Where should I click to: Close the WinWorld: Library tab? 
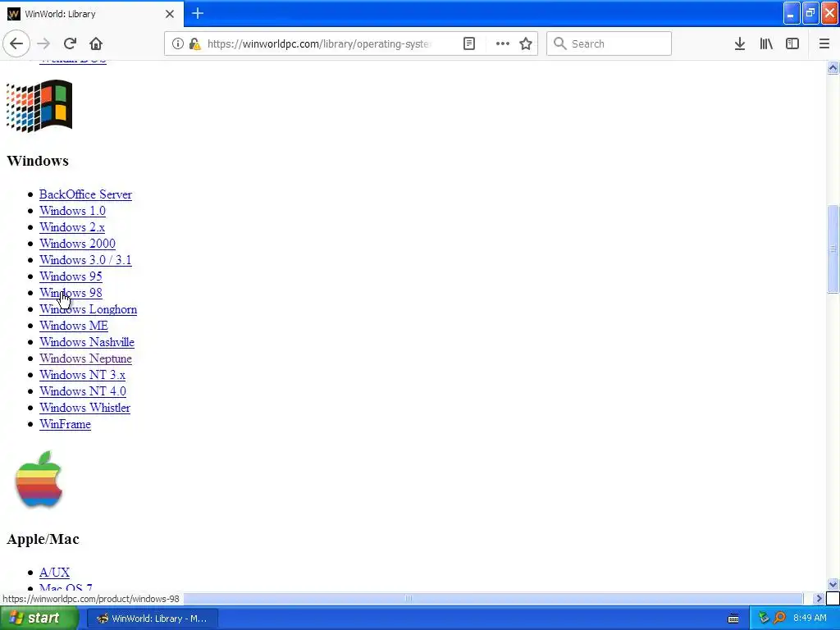click(x=170, y=14)
